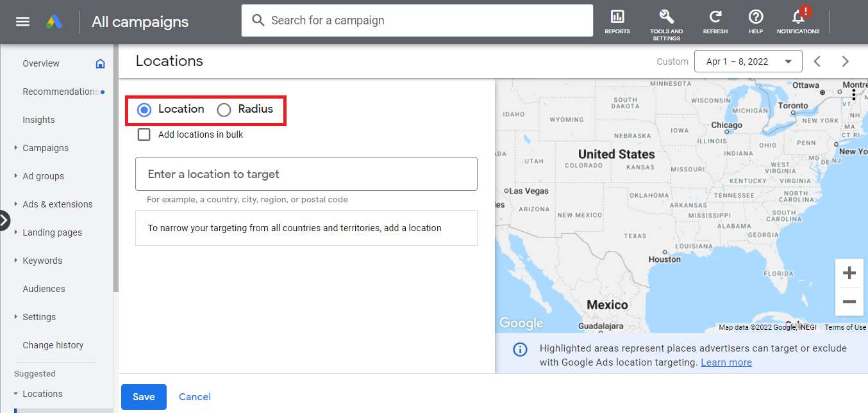The width and height of the screenshot is (868, 413).
Task: Open the Change history page
Action: pyautogui.click(x=53, y=345)
